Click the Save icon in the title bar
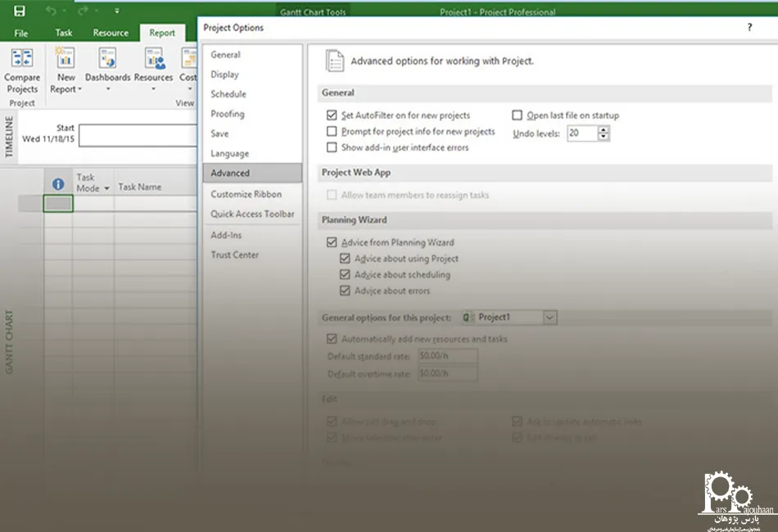Viewport: 778px width, 532px height. [20, 11]
